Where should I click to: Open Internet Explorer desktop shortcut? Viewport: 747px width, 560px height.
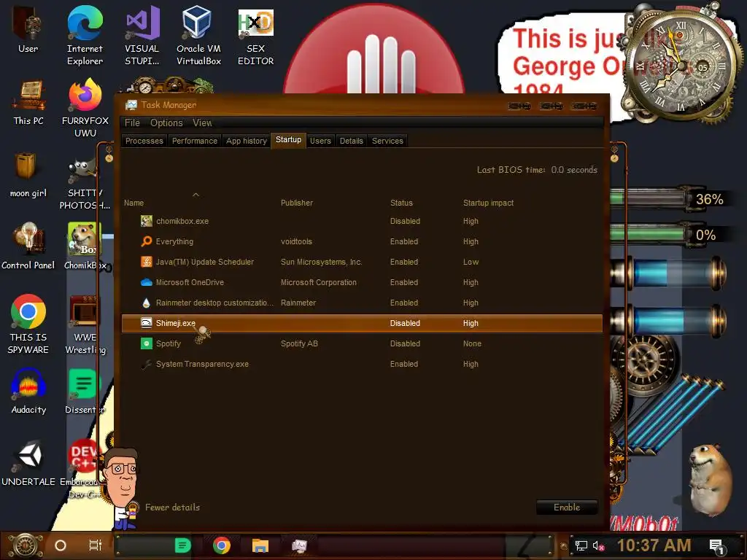click(x=85, y=36)
